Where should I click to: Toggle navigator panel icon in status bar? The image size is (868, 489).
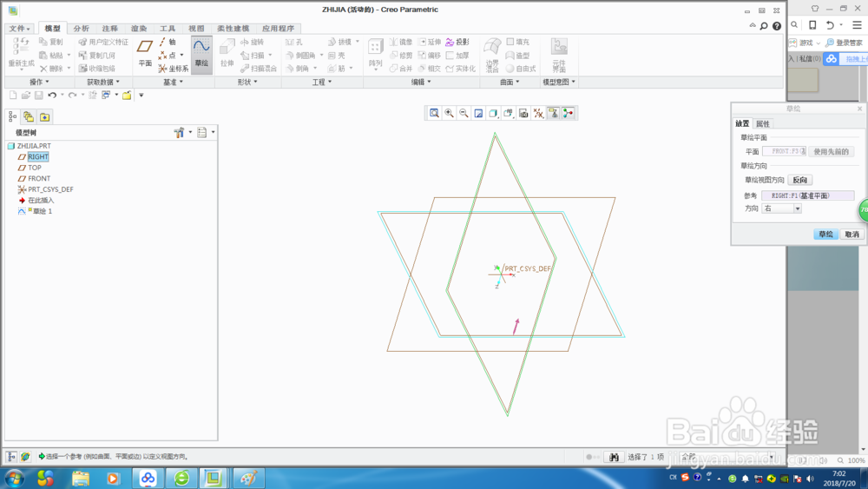click(11, 457)
